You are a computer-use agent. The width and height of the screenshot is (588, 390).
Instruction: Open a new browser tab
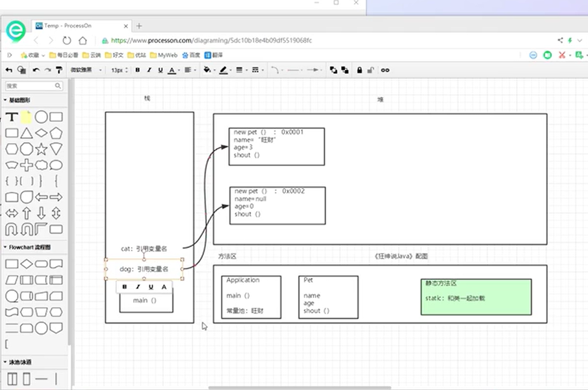coord(139,26)
